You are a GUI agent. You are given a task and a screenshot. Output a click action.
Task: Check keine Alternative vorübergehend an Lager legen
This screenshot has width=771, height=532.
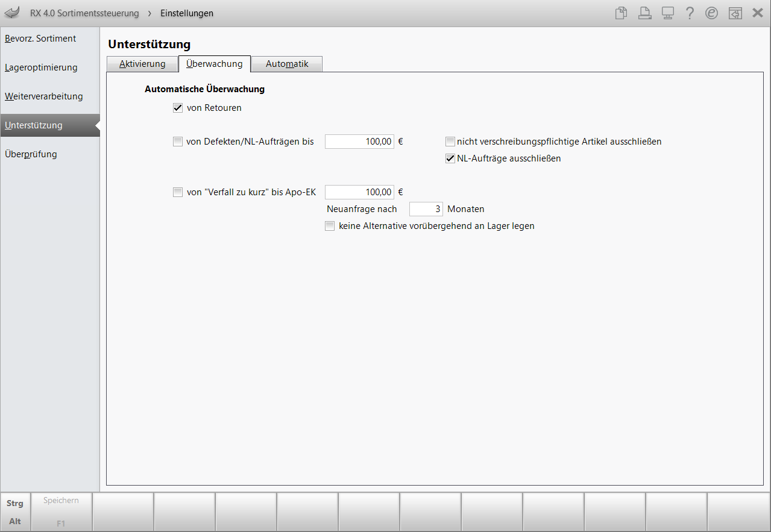pos(330,227)
